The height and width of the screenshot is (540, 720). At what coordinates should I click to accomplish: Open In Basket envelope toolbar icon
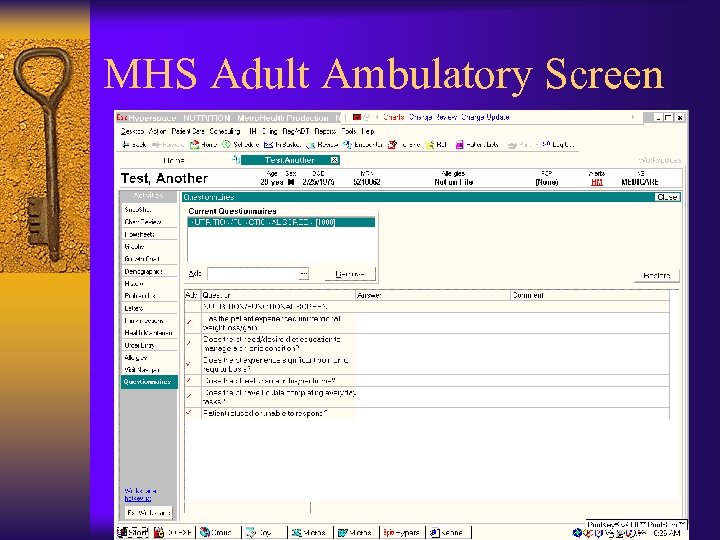(x=269, y=145)
